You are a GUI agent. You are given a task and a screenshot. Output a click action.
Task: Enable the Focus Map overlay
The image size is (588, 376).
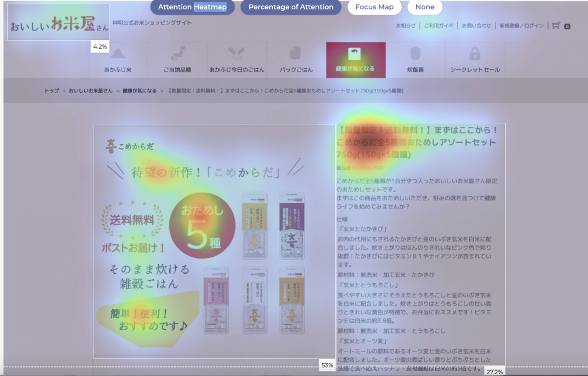click(374, 7)
